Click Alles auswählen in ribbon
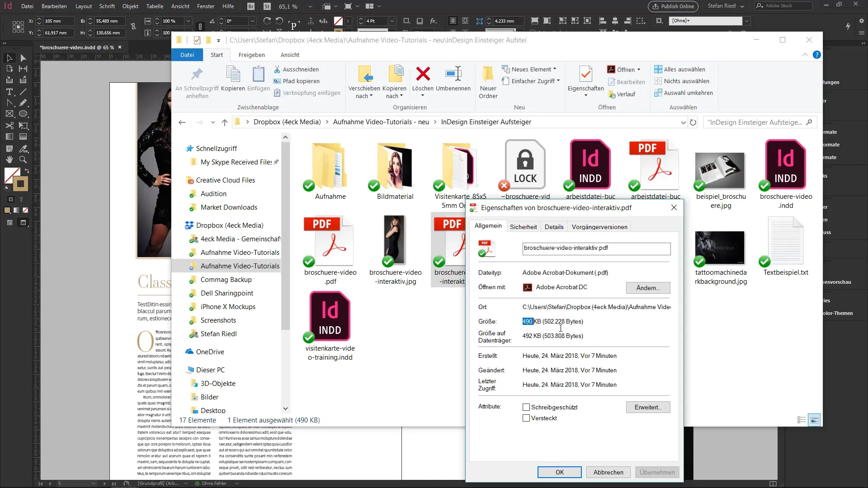868x488 pixels. coord(680,69)
